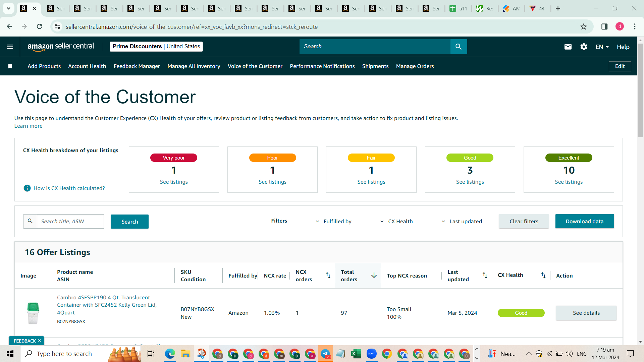
Task: Click Download data button
Action: pos(585,222)
